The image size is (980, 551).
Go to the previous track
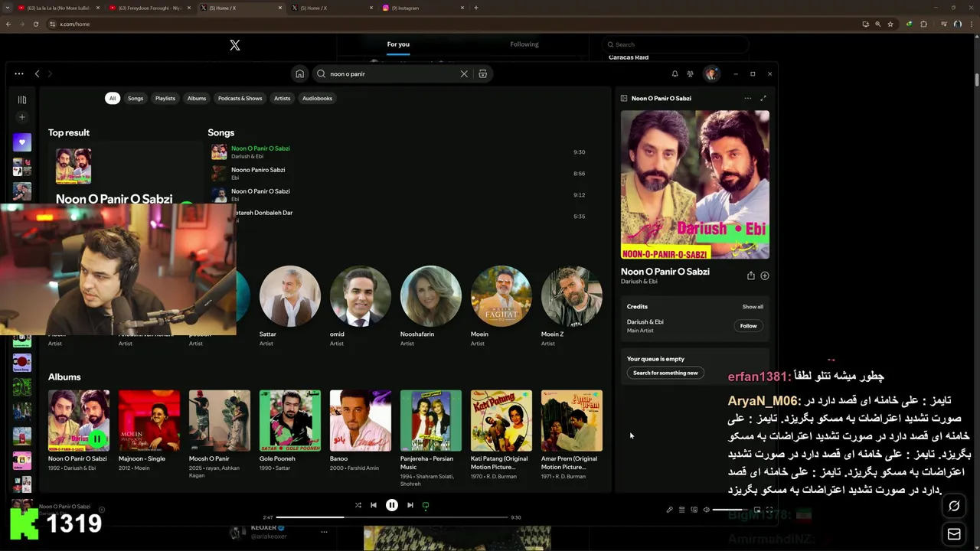pos(374,505)
